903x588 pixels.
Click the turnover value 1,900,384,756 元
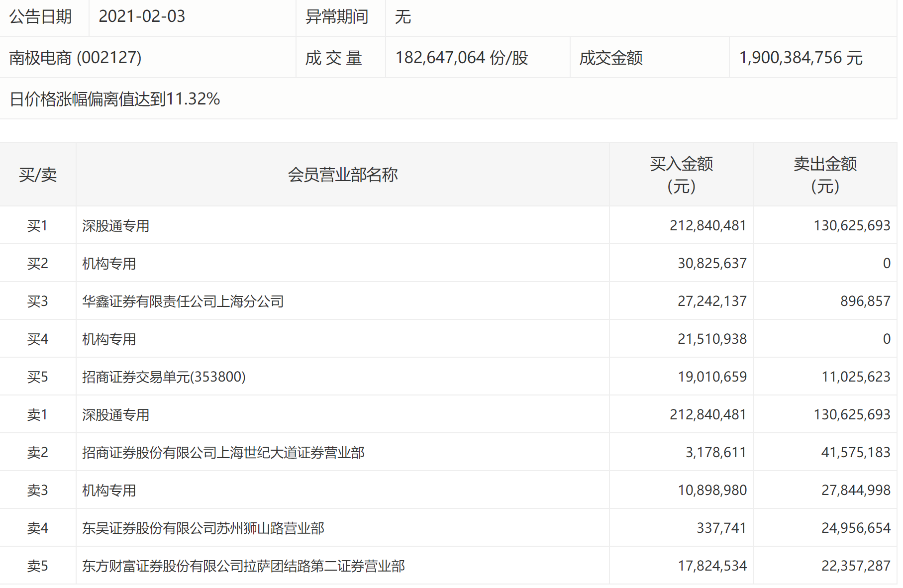(801, 58)
